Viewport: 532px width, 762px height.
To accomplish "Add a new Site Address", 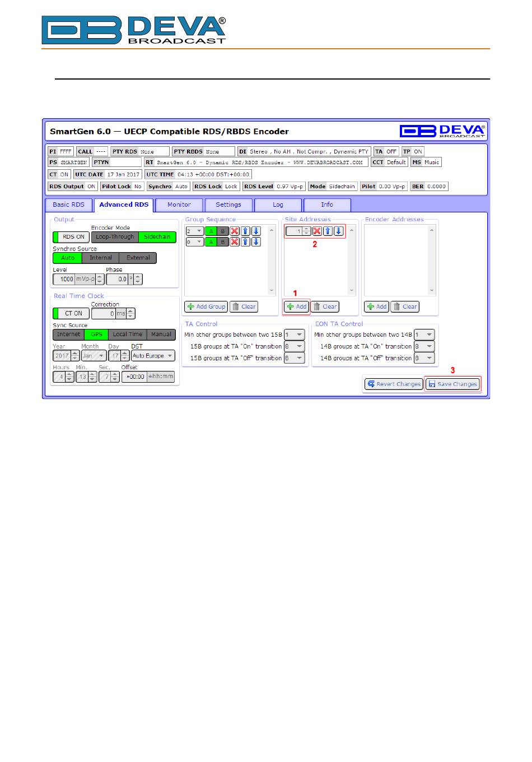I will point(297,306).
